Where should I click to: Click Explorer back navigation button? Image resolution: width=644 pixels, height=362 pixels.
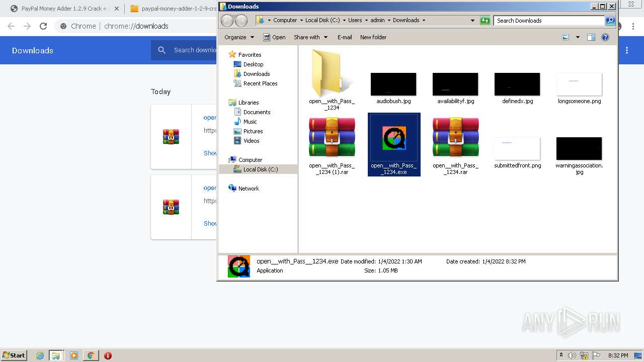point(227,21)
